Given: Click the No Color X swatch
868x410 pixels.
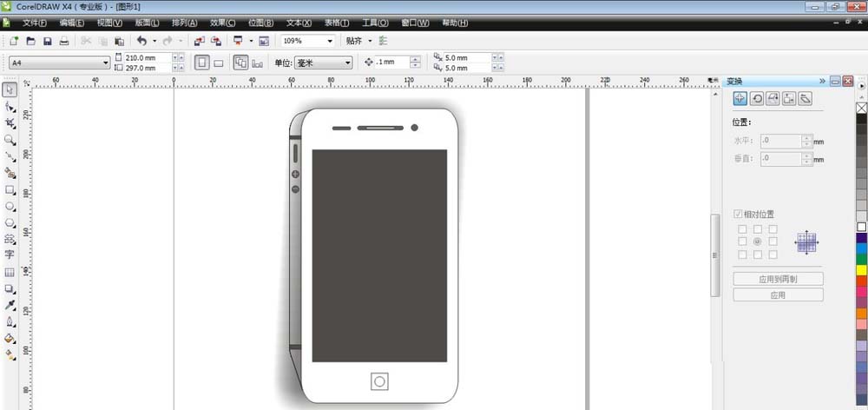Looking at the screenshot, I should tap(861, 108).
